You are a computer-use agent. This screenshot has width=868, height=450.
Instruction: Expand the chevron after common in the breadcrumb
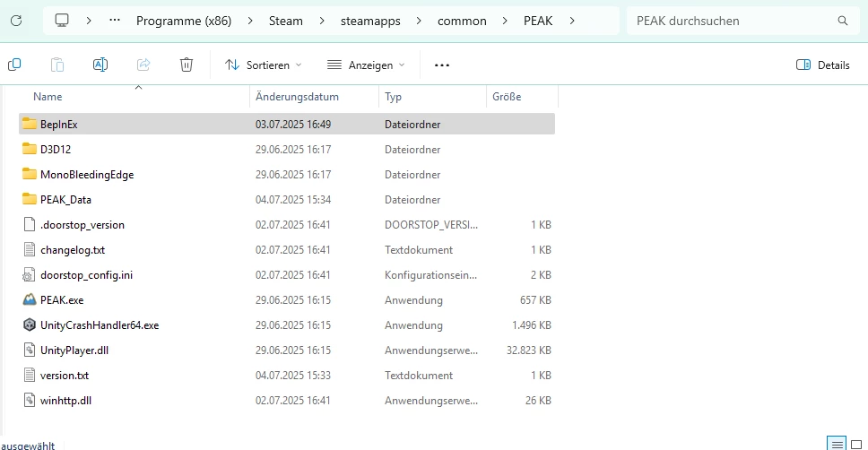[505, 21]
